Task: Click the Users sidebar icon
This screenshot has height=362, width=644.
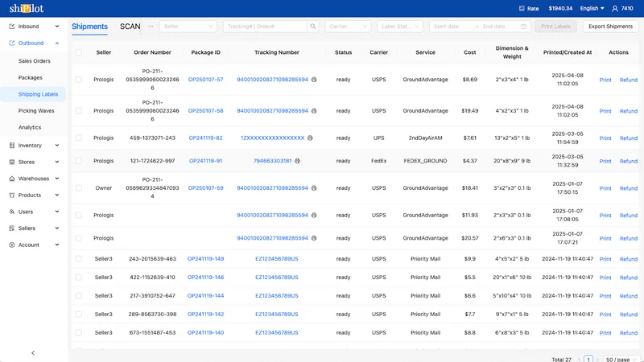Action: (11, 212)
